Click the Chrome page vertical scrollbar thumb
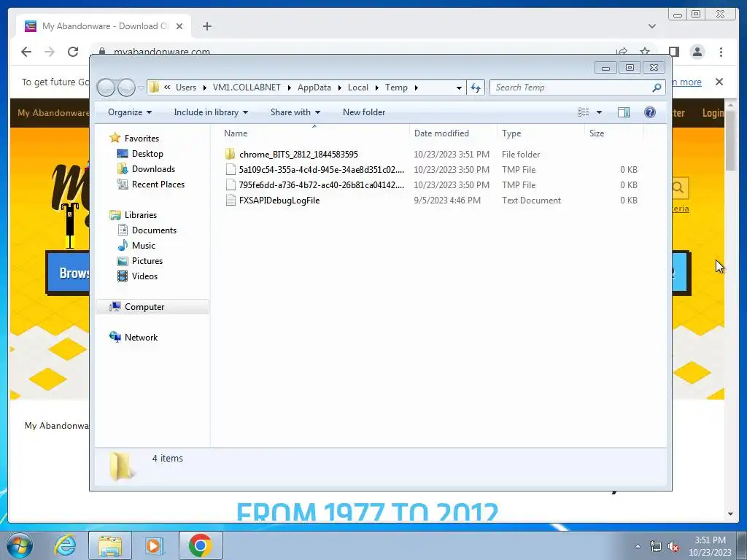Viewport: 747px width, 560px height. tap(730, 141)
